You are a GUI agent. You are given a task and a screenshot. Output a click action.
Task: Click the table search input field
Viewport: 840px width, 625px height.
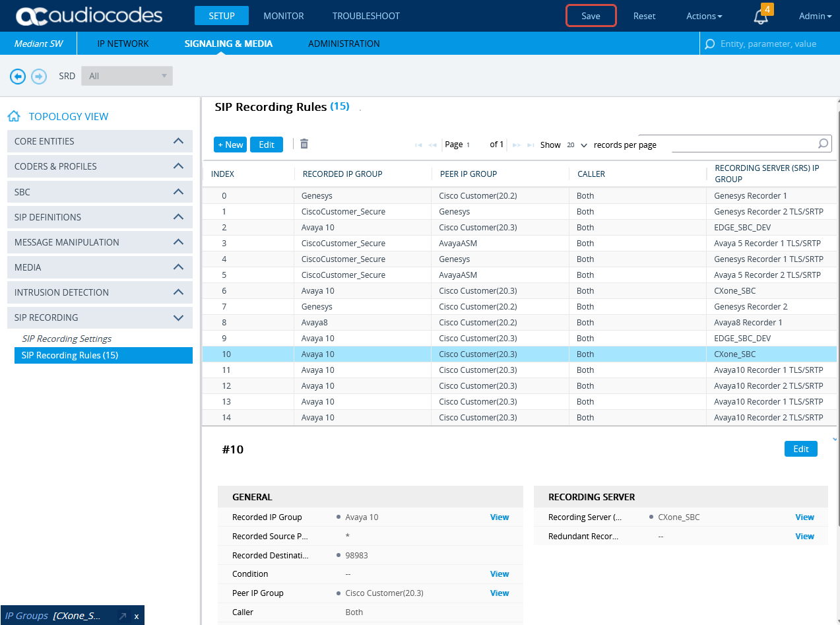tap(744, 144)
